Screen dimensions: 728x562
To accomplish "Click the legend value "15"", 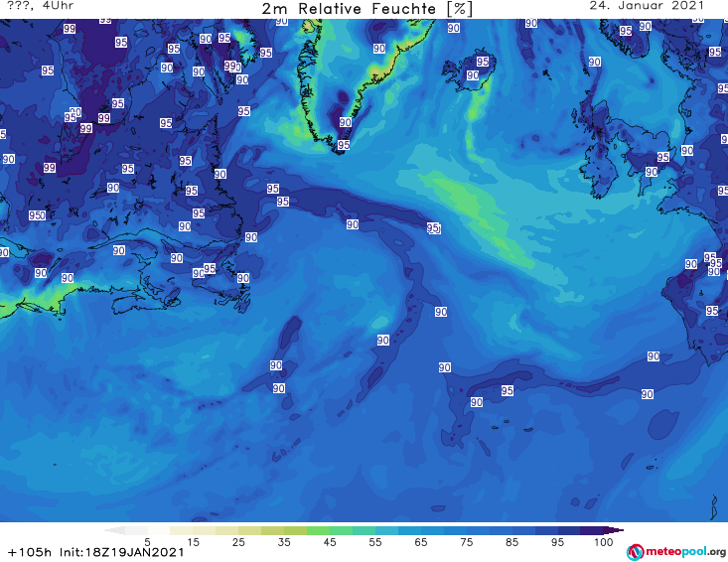I will [193, 542].
